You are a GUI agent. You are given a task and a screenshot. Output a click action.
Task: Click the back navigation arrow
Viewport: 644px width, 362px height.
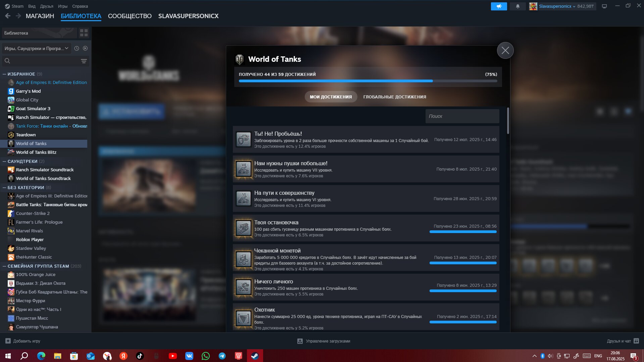pyautogui.click(x=8, y=16)
